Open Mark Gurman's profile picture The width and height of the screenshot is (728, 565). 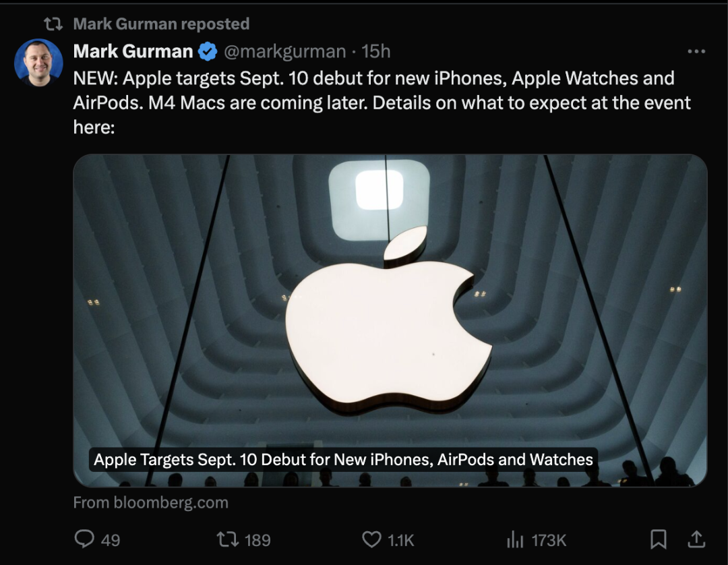click(38, 63)
